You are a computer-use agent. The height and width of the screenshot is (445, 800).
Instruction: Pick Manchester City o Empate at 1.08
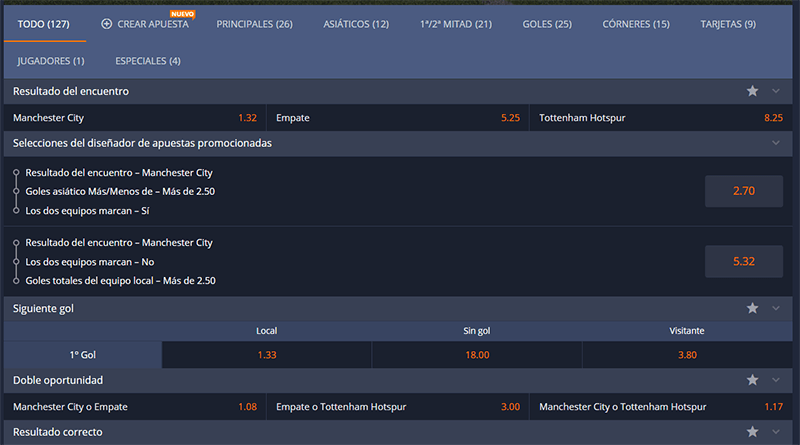(135, 407)
